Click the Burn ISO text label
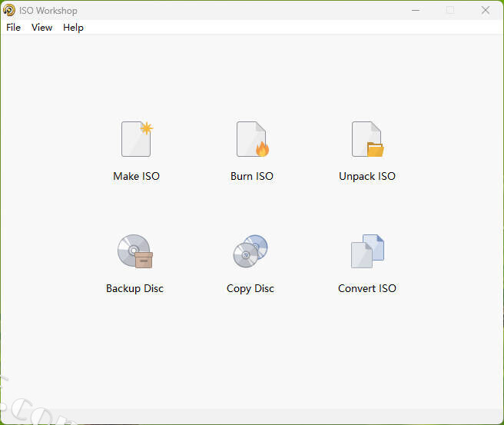The image size is (504, 425). pyautogui.click(x=252, y=176)
